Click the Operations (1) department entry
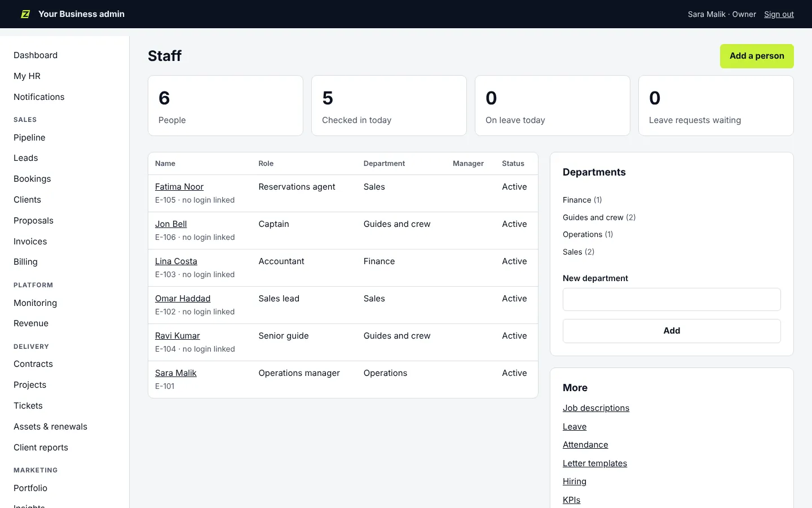 click(588, 234)
